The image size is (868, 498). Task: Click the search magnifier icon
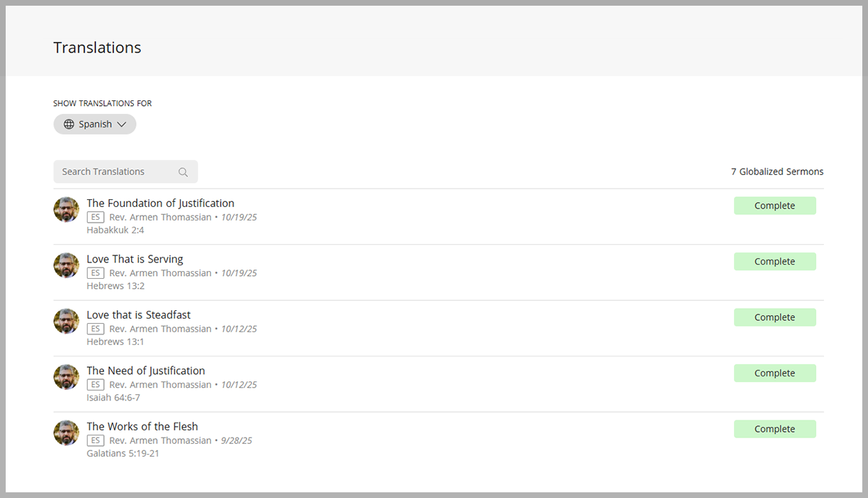pos(183,172)
